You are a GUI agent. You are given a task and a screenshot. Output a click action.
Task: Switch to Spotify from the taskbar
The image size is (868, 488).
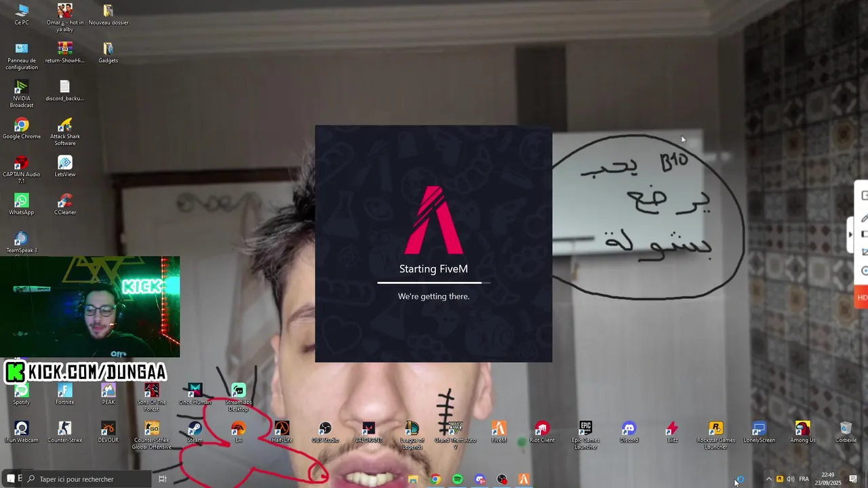point(458,479)
